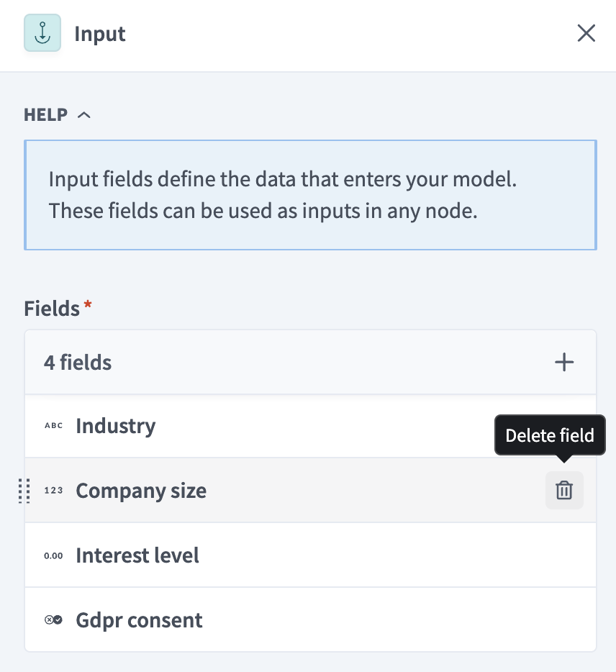Image resolution: width=616 pixels, height=672 pixels.
Task: Delete the Company size field via trash icon
Action: pyautogui.click(x=564, y=490)
